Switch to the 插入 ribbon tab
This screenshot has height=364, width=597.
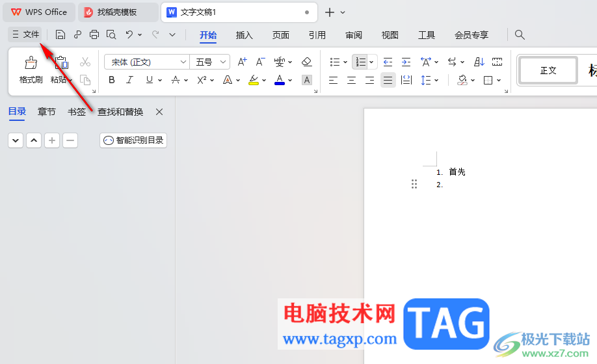pyautogui.click(x=244, y=35)
